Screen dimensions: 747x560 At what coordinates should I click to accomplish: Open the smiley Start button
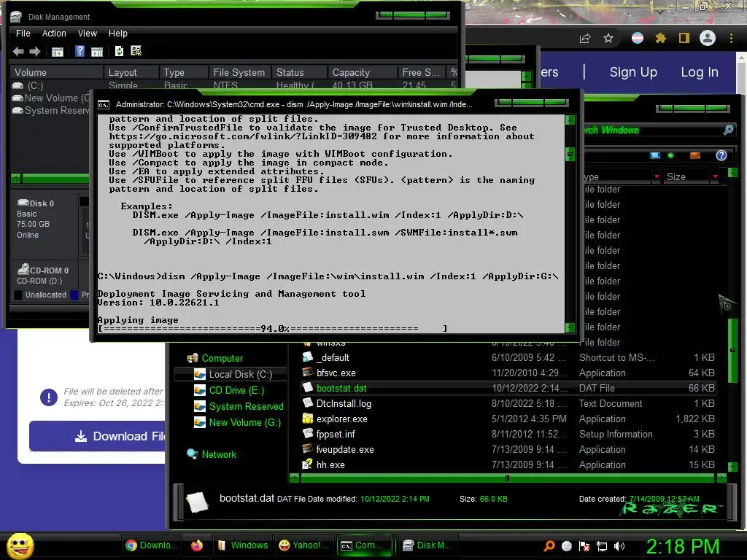click(x=20, y=545)
